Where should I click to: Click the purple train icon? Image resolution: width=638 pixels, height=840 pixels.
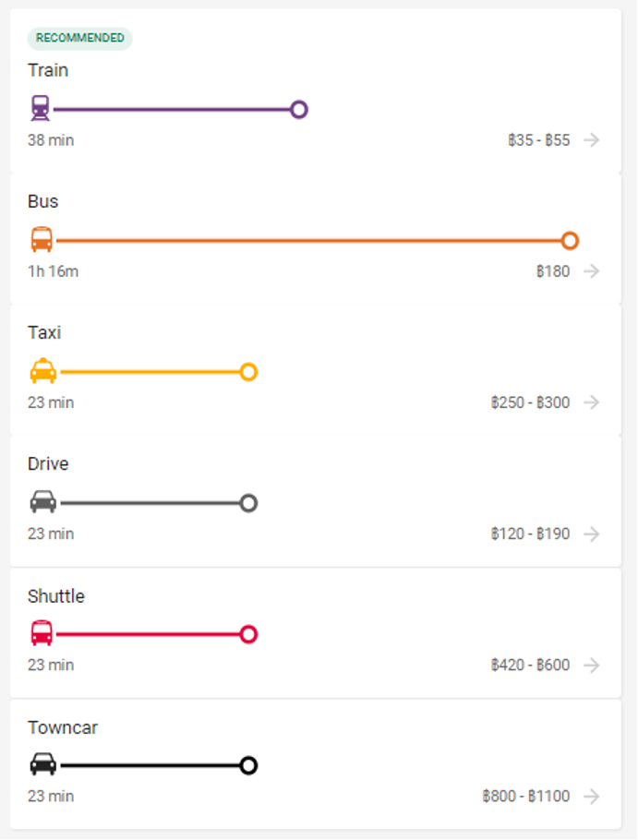[x=41, y=108]
